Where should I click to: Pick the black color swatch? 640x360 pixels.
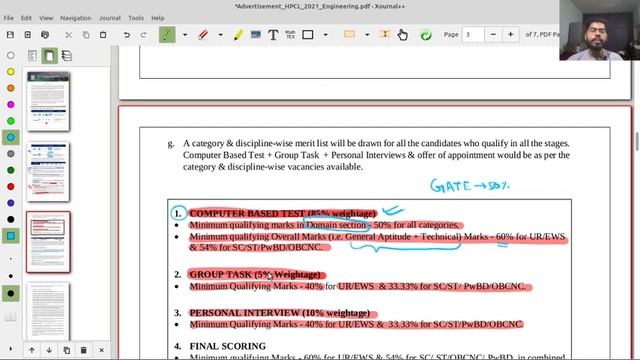11,220
